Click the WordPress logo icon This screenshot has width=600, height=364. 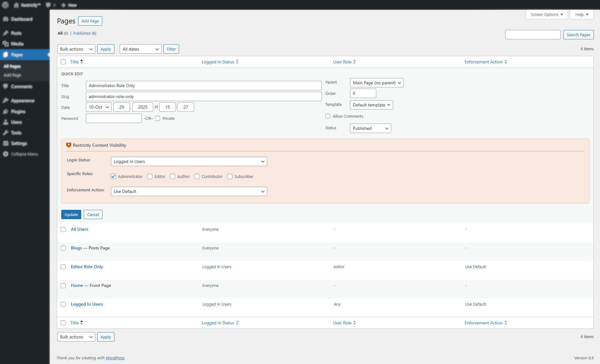[5, 5]
